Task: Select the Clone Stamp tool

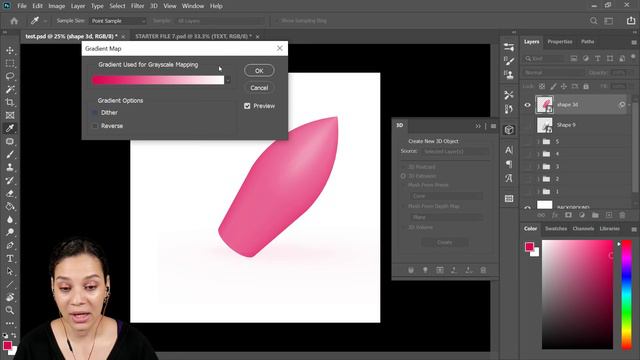Action: pyautogui.click(x=10, y=167)
